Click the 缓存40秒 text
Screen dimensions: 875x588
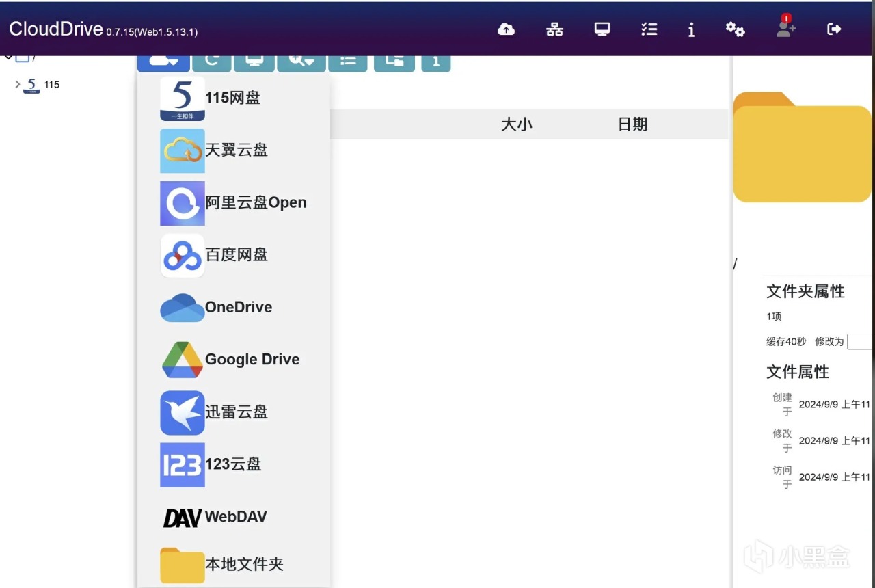coord(786,341)
